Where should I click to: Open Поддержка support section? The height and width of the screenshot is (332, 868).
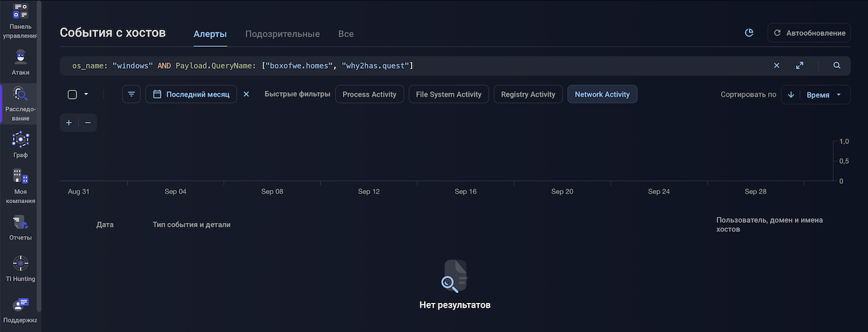coord(20,310)
